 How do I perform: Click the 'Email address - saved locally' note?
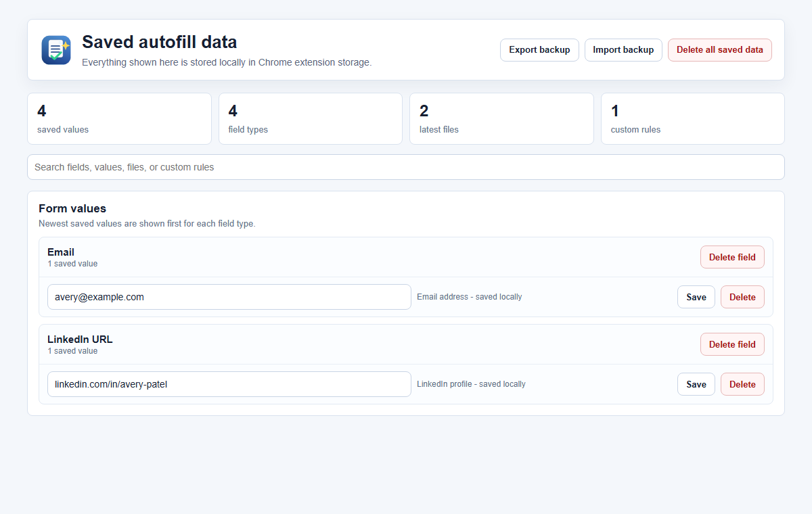tap(470, 297)
